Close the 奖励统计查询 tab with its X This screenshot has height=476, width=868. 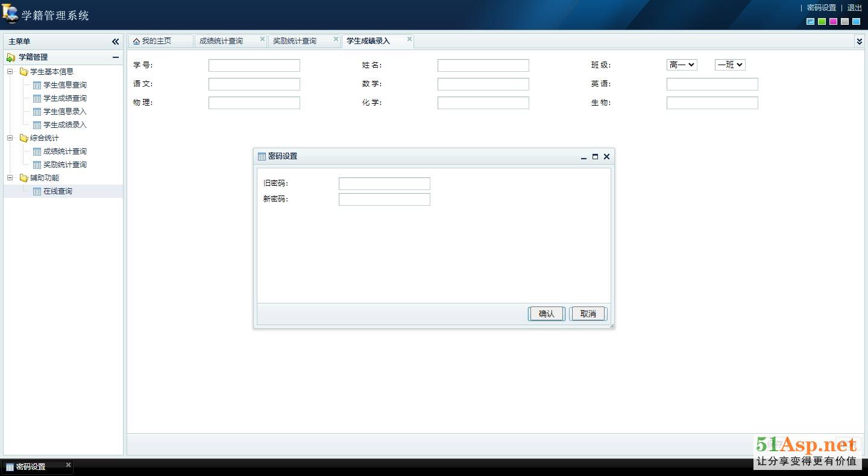[336, 39]
